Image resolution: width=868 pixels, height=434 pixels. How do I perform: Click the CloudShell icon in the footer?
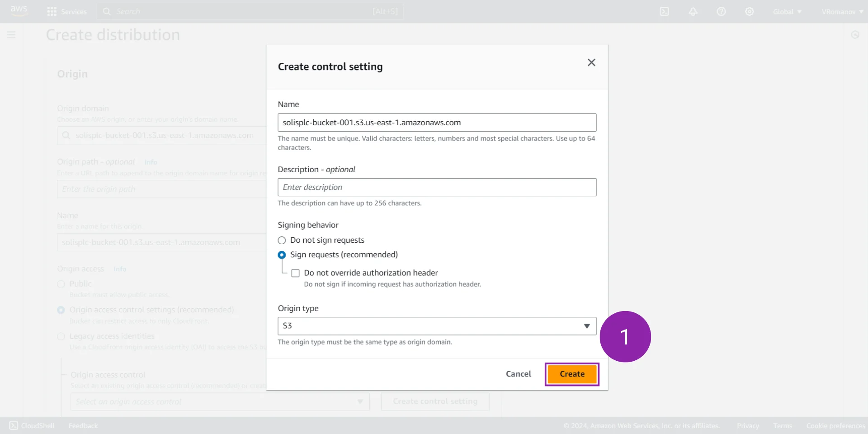pyautogui.click(x=14, y=425)
